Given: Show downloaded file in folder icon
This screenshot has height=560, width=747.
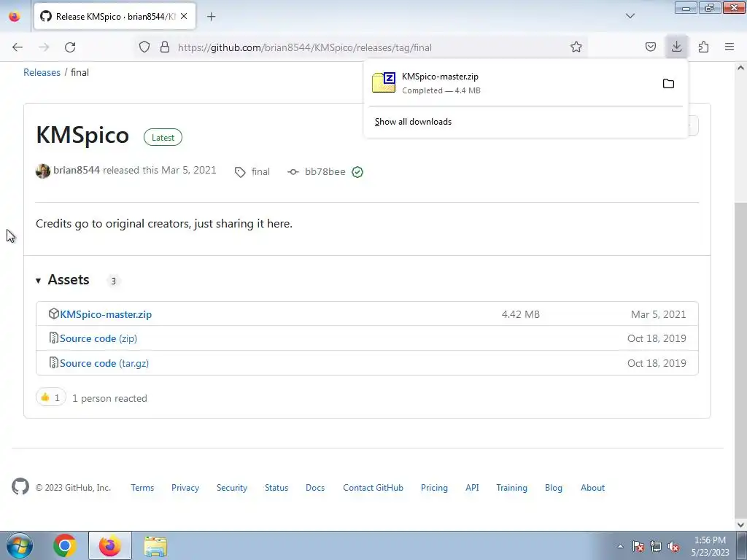Looking at the screenshot, I should click(x=668, y=84).
